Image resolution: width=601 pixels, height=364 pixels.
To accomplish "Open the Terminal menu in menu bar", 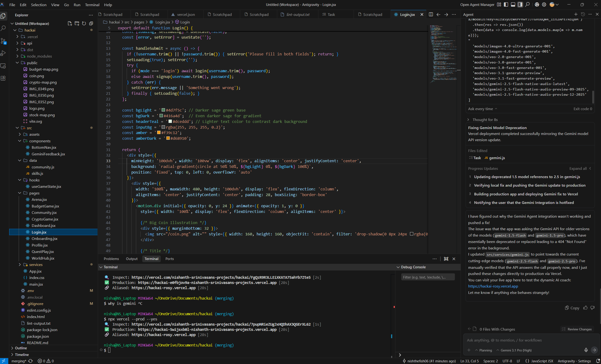I will [x=92, y=5].
